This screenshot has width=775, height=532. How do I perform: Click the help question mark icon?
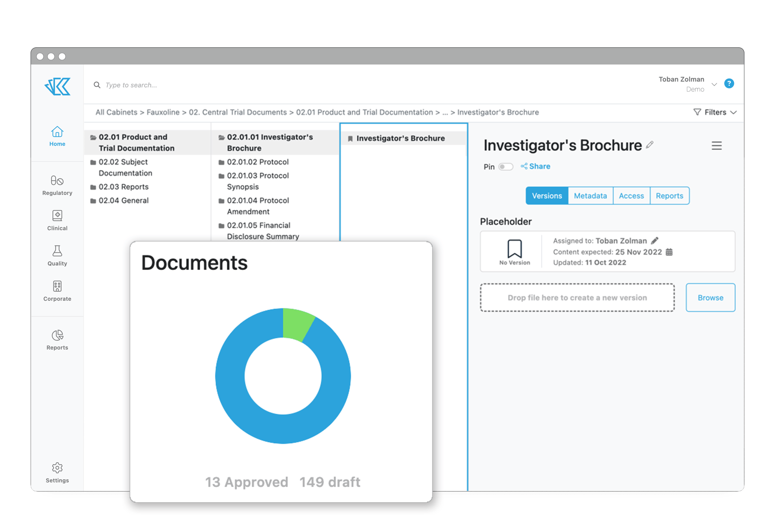pos(729,83)
